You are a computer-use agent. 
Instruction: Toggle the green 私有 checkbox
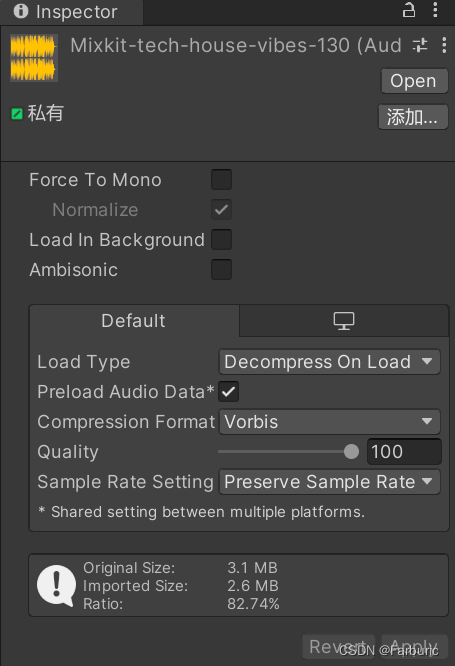(17, 114)
